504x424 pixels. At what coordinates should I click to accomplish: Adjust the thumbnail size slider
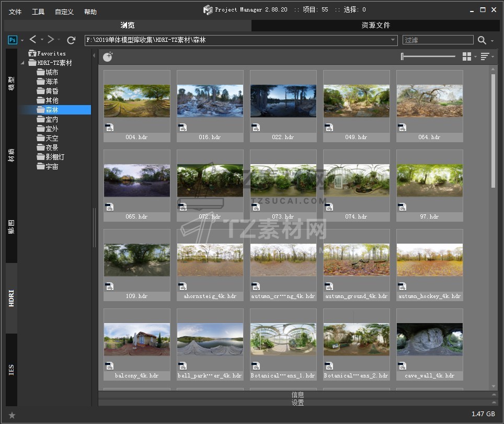pos(428,56)
